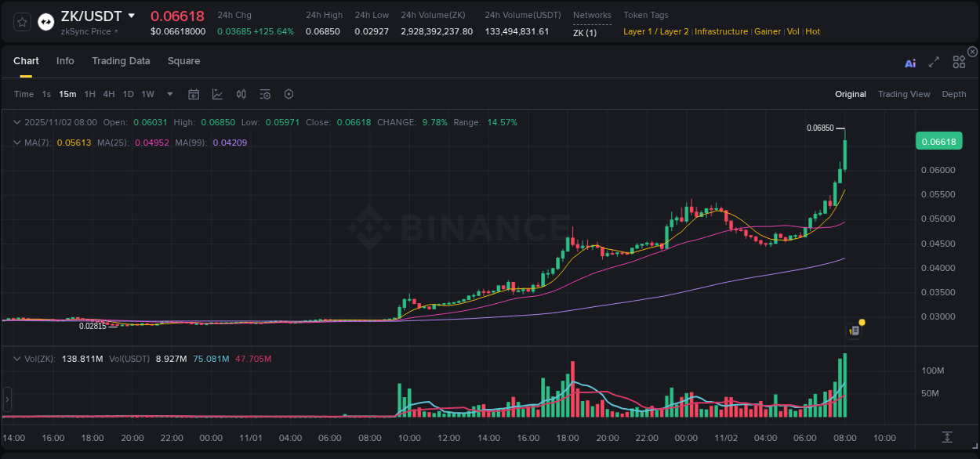Image resolution: width=980 pixels, height=459 pixels.
Task: Open the date range calendar picker
Action: coord(194,94)
